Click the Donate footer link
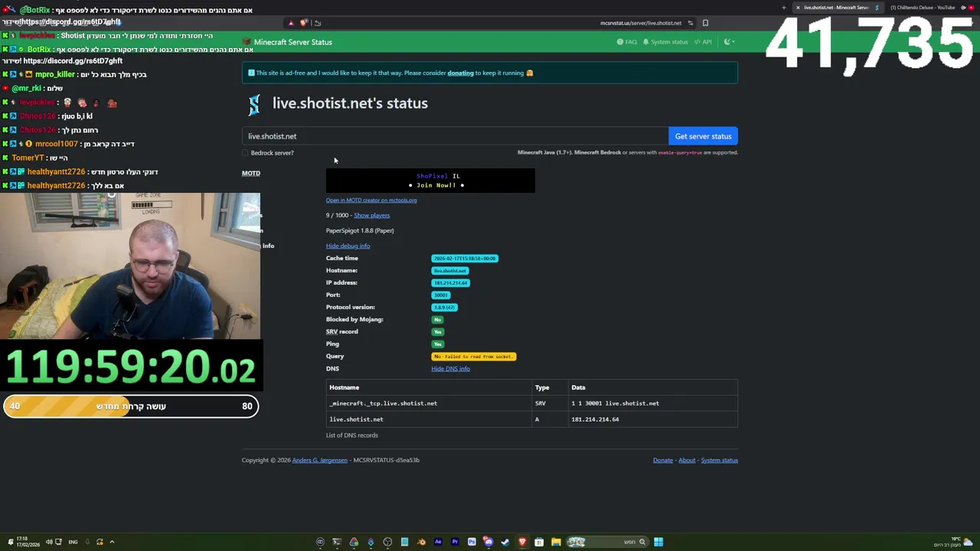The image size is (980, 551). coord(663,460)
